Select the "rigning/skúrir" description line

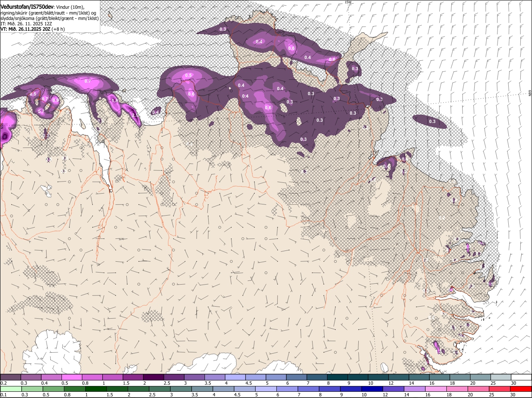(48, 12)
